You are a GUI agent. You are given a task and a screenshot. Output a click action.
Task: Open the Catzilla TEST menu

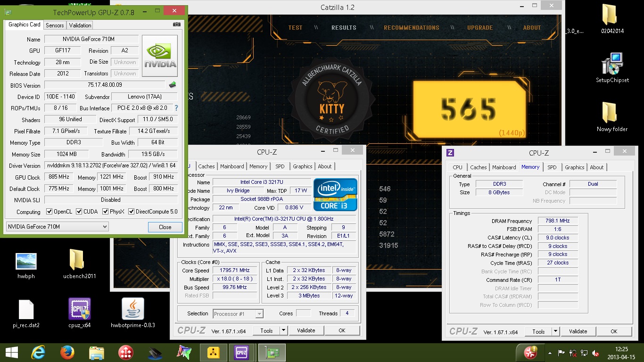click(x=295, y=28)
